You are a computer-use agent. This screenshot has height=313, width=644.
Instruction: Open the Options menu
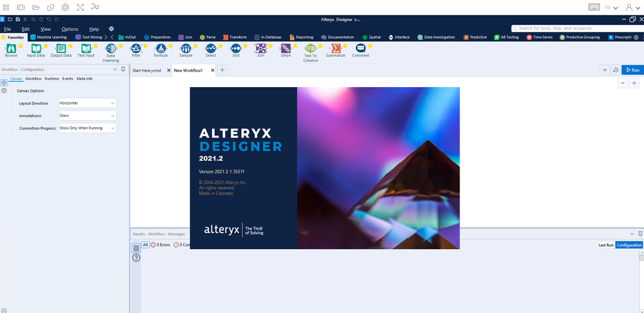(70, 29)
